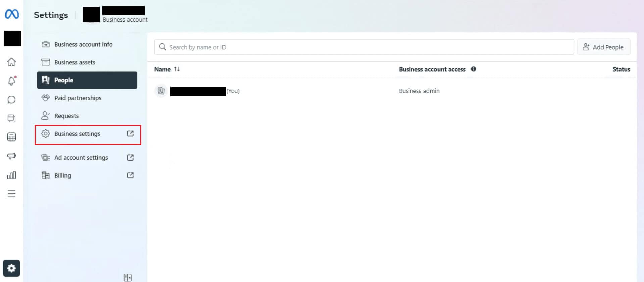644x282 pixels.
Task: Click the Add People button
Action: [603, 47]
